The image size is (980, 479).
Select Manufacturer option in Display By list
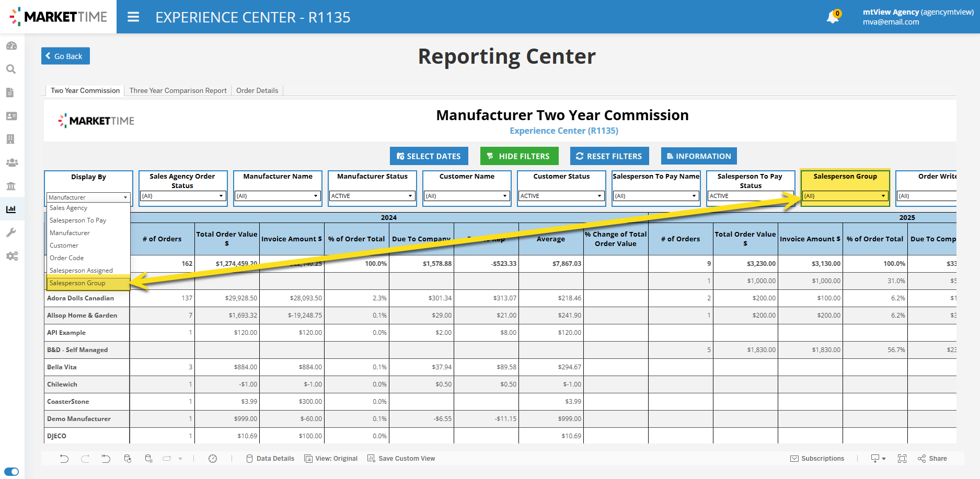tap(88, 233)
